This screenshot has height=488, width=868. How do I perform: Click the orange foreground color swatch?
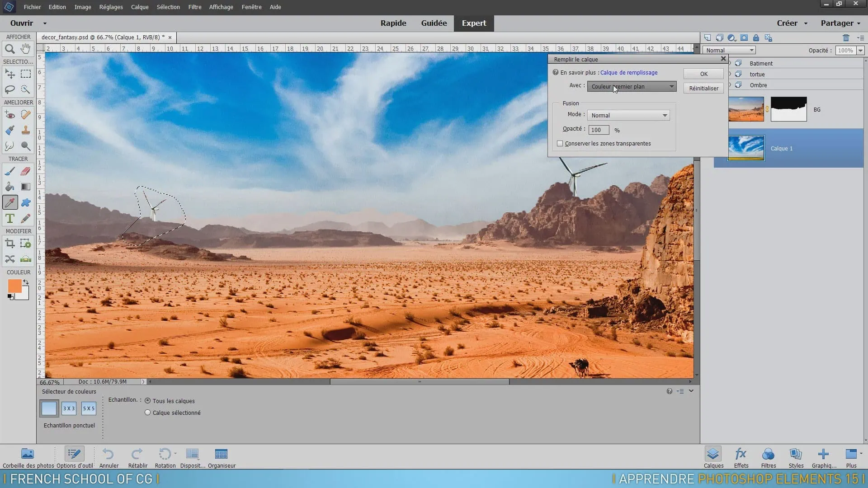14,286
